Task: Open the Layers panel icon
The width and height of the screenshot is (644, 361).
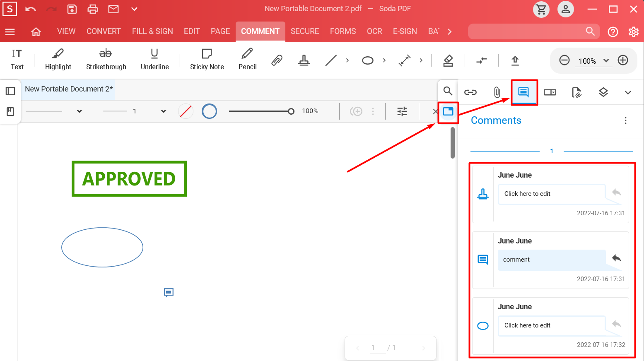Action: coord(603,92)
